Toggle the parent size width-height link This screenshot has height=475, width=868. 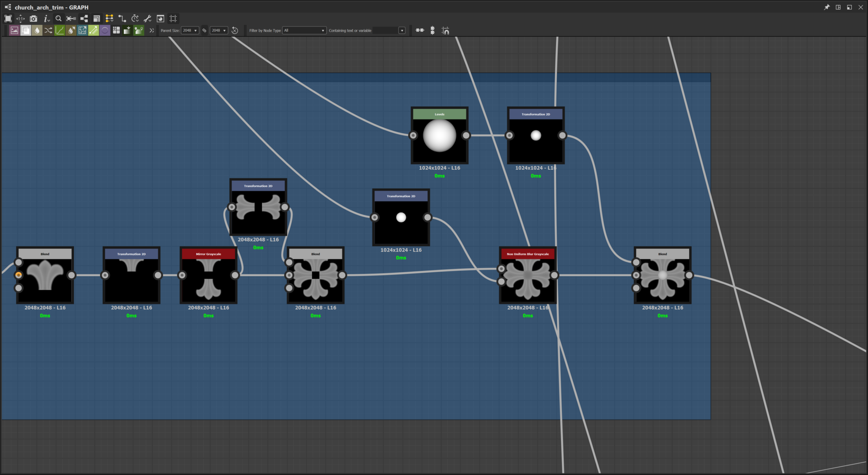[x=204, y=30]
